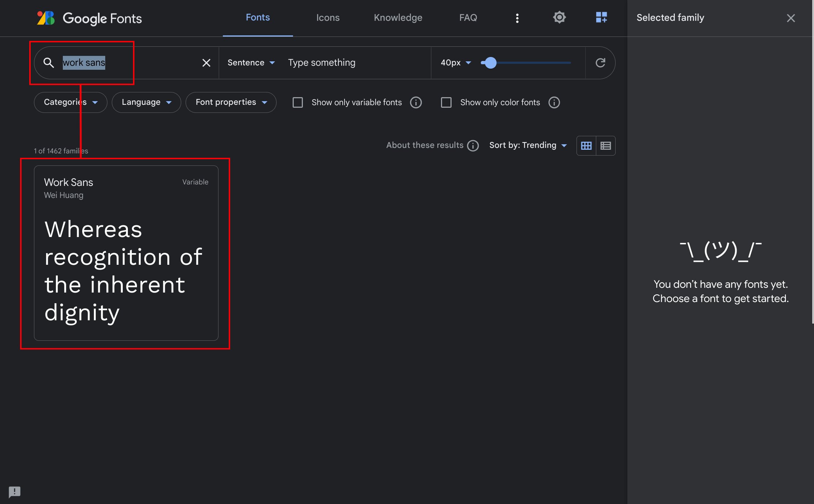This screenshot has height=504, width=814.
Task: Send feedback via exclamation icon
Action: 15,492
